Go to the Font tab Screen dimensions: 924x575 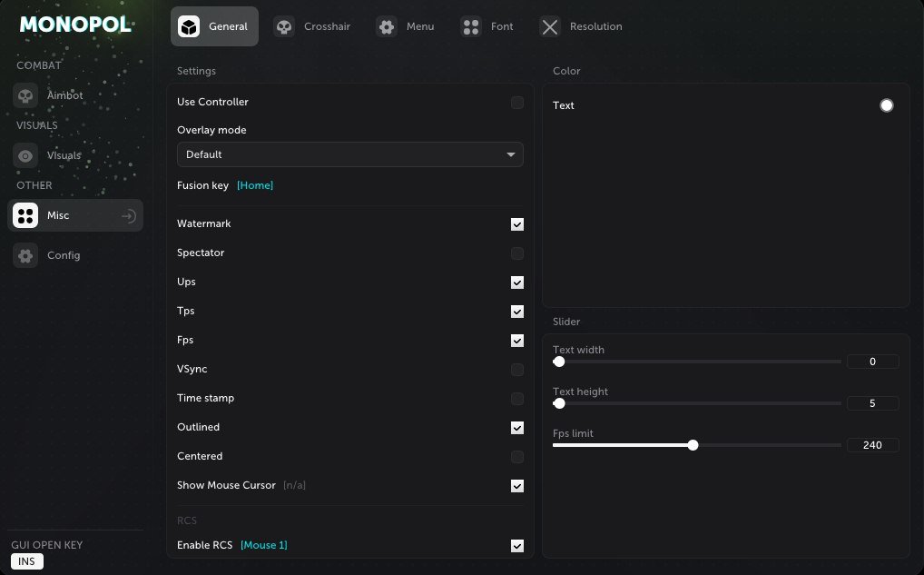pyautogui.click(x=487, y=26)
